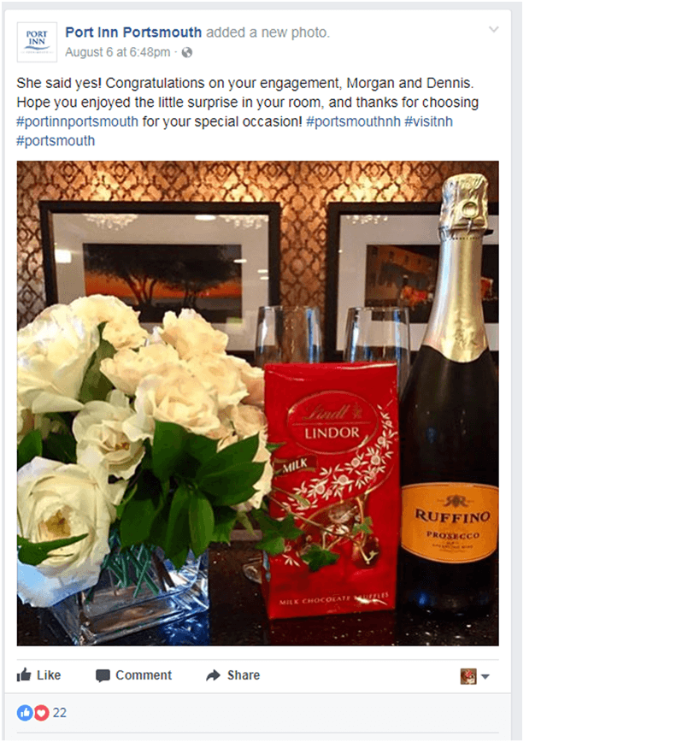Click the Port Inn profile logo thumbnail
This screenshot has height=742, width=700.
coord(37,42)
